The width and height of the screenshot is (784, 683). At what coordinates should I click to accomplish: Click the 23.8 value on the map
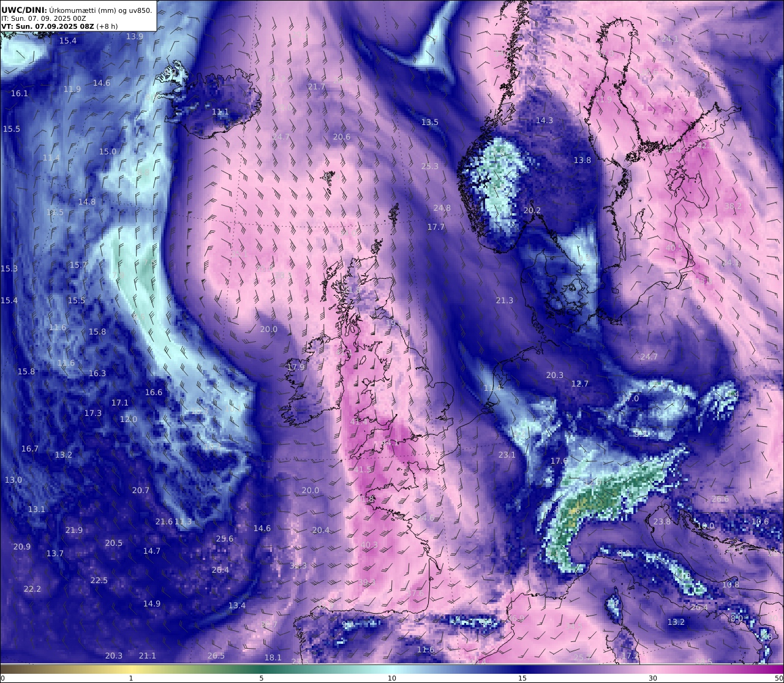pyautogui.click(x=662, y=521)
